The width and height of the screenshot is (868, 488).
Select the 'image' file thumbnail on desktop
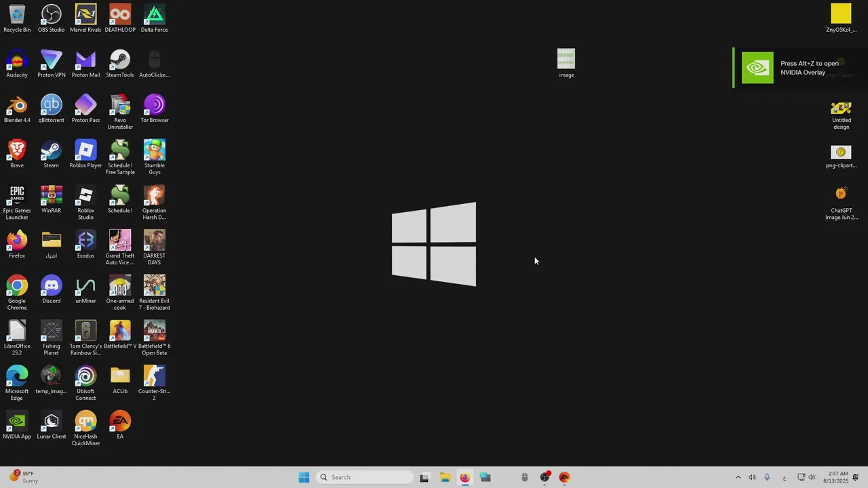(566, 63)
